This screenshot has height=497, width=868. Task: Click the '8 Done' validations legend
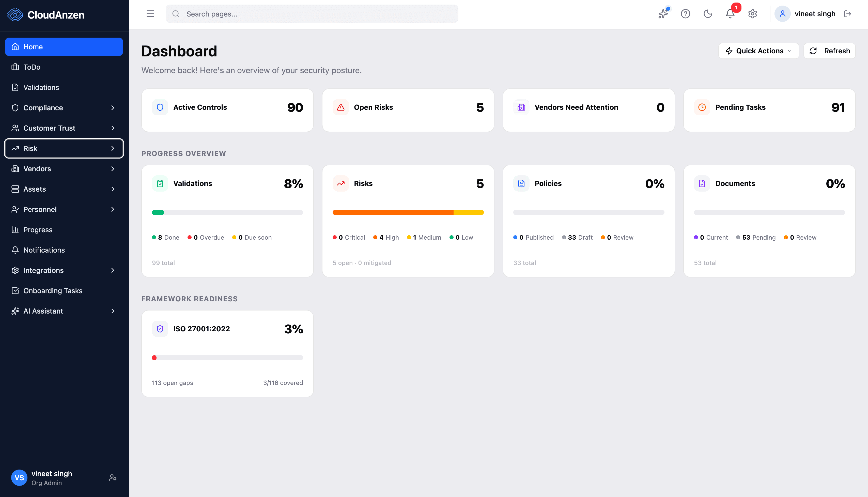click(x=165, y=238)
